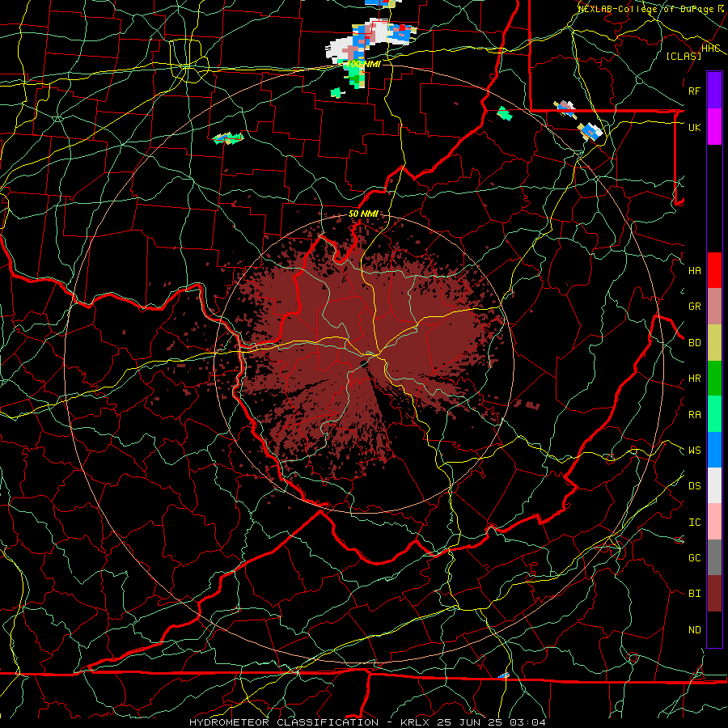Click the BD legend label

695,343
